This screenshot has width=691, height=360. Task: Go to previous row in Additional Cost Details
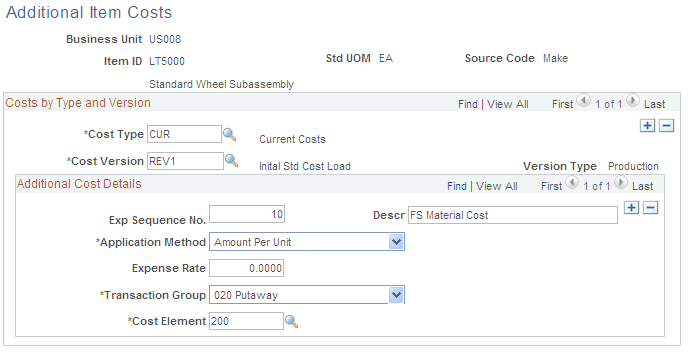tap(572, 182)
